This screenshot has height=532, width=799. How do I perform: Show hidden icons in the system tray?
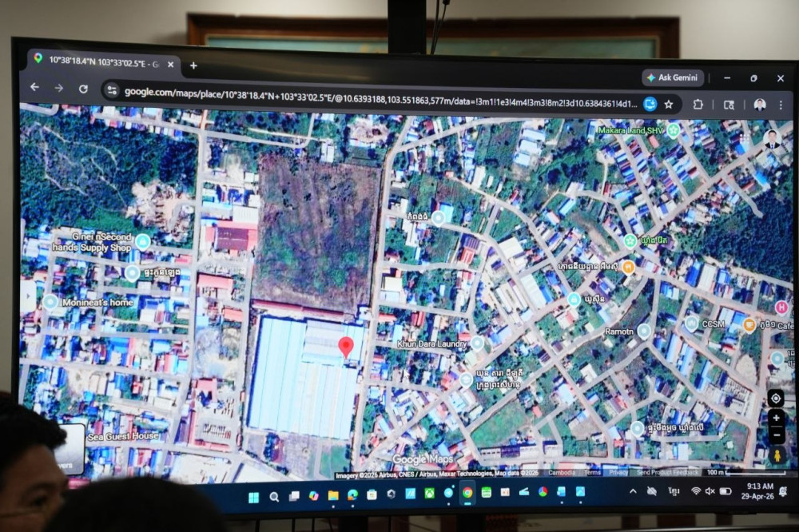tap(633, 491)
